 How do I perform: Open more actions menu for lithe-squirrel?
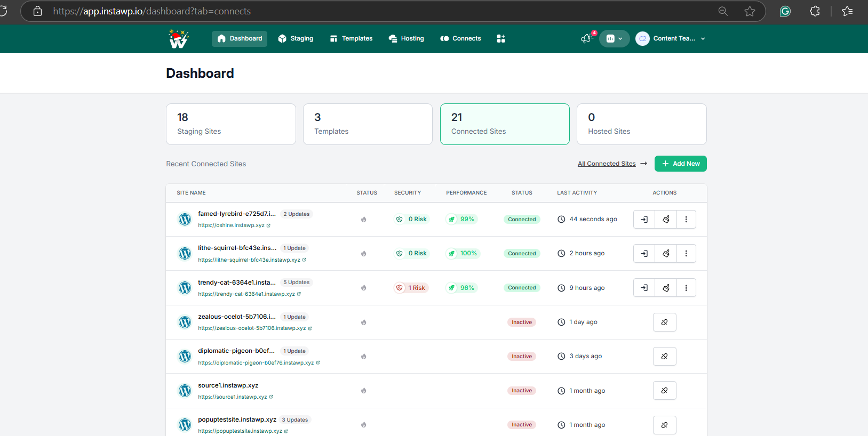coord(686,253)
